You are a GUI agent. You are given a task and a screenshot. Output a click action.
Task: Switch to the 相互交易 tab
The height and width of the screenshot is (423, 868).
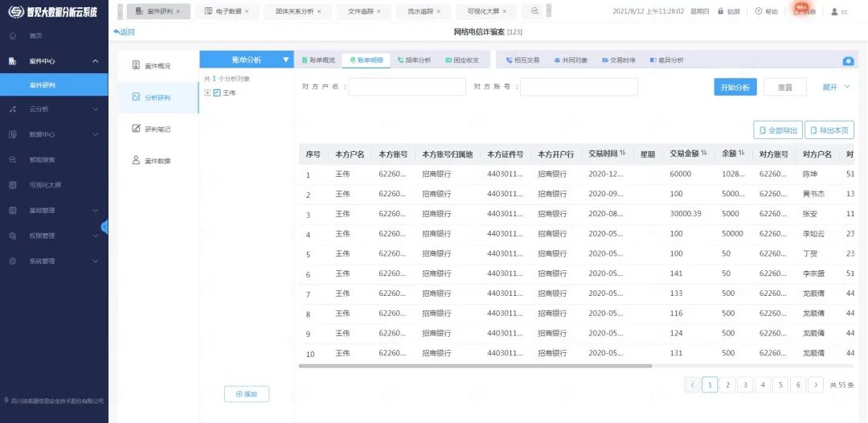pos(522,60)
